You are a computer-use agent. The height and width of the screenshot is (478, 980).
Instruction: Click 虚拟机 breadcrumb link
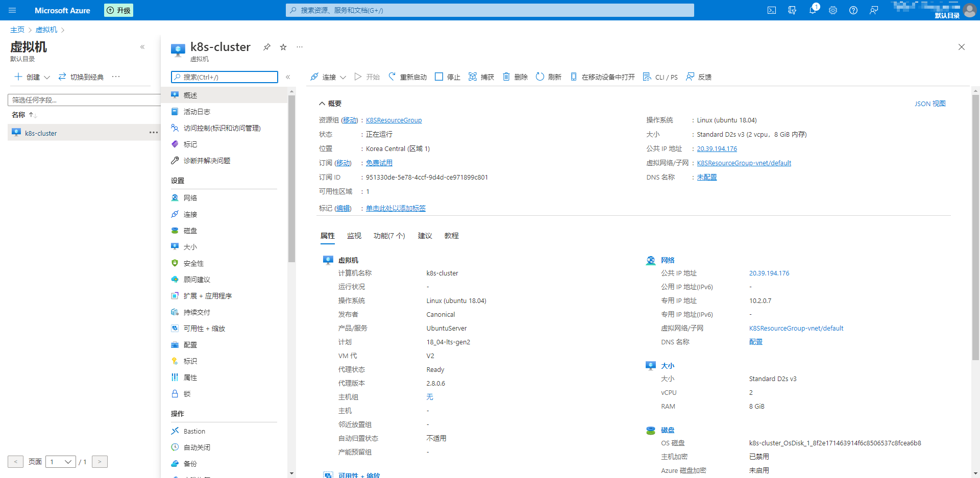tap(46, 30)
